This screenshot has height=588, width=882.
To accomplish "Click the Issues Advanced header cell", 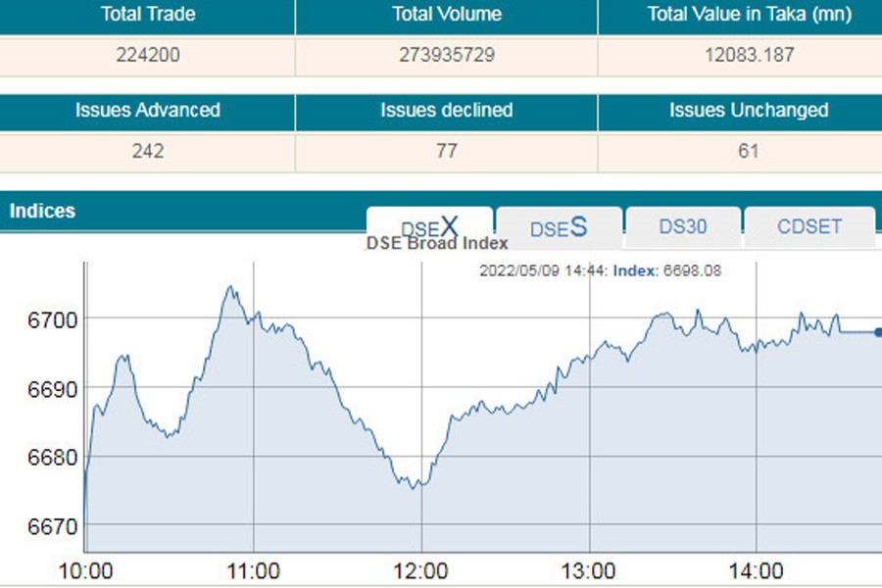I will point(148,111).
